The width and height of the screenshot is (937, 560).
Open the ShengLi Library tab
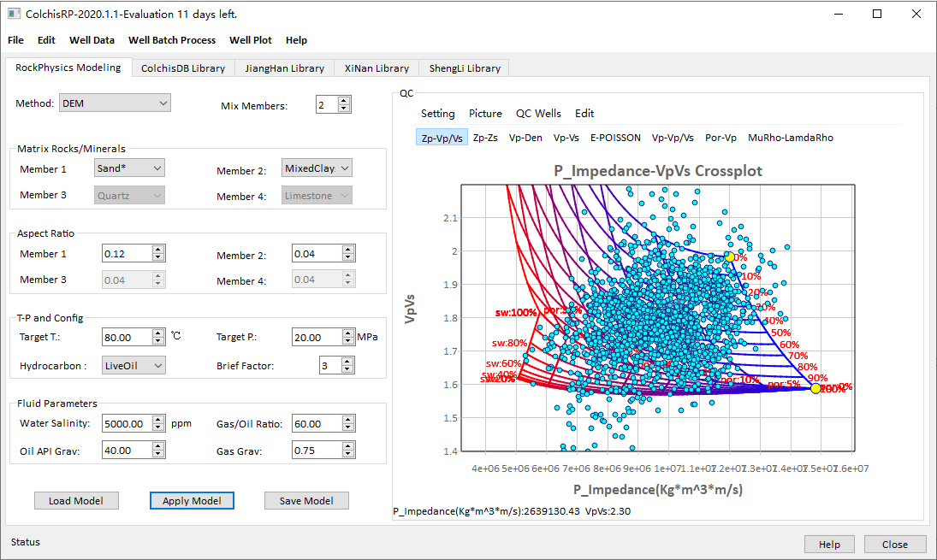[x=465, y=68]
